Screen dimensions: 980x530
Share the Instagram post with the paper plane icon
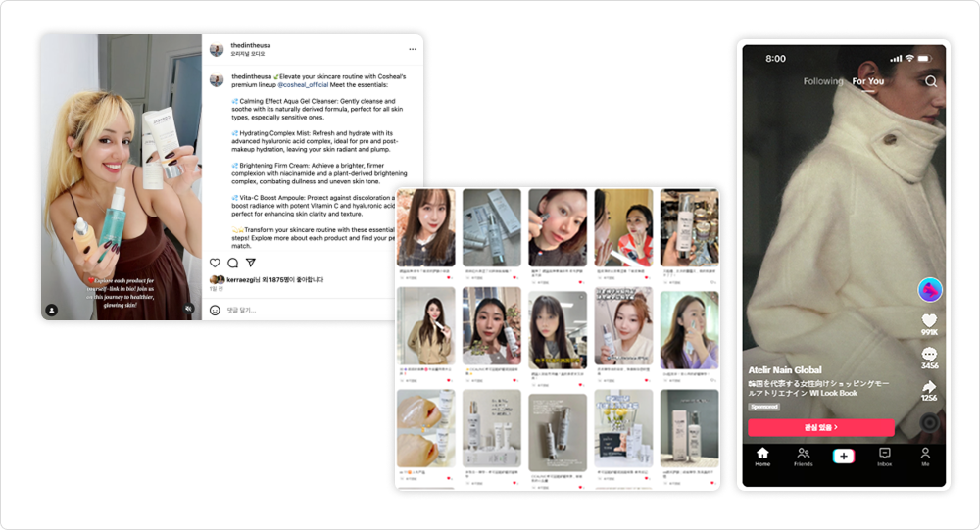coord(251,263)
